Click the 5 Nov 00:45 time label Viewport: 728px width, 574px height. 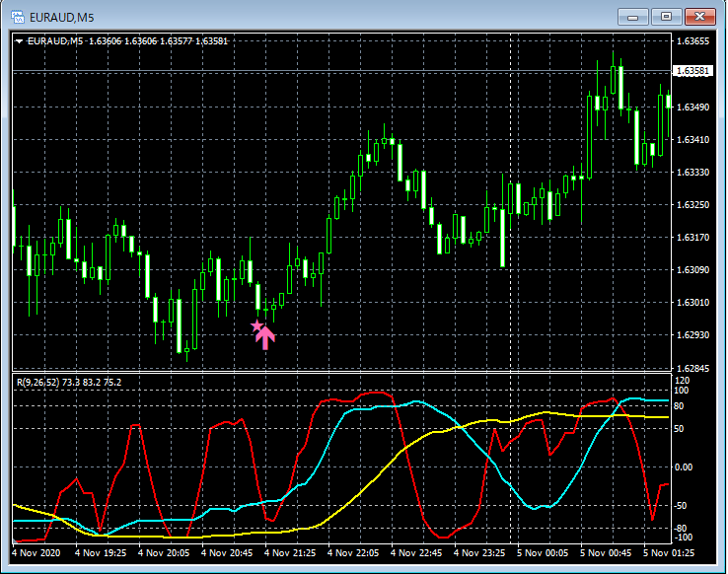(x=606, y=553)
